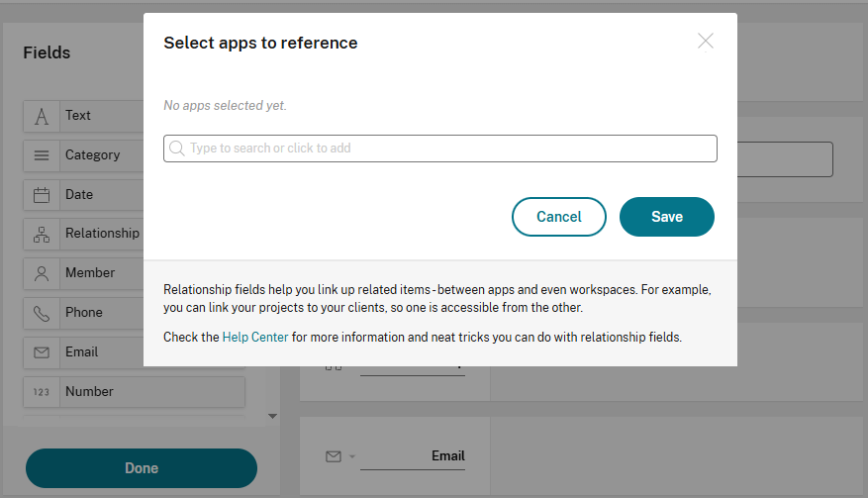The width and height of the screenshot is (868, 498).
Task: Select the Member person icon
Action: click(42, 273)
